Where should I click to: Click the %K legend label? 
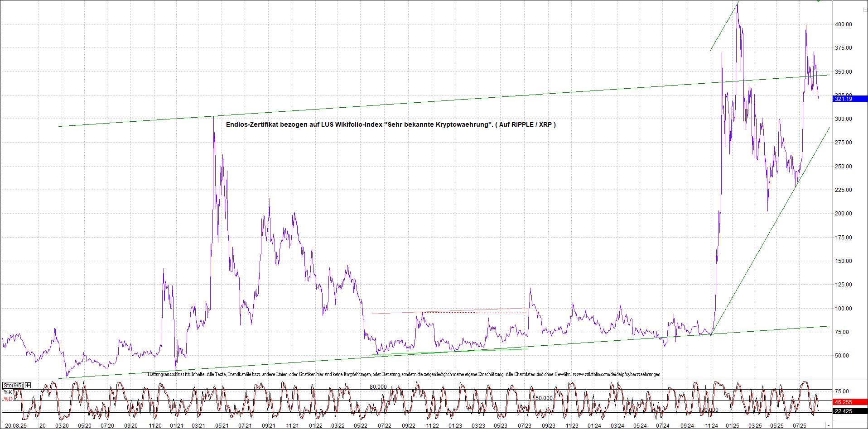click(8, 392)
